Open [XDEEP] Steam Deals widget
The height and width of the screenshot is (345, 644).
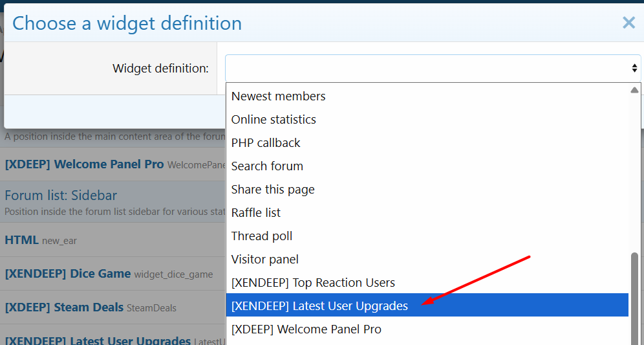(64, 307)
